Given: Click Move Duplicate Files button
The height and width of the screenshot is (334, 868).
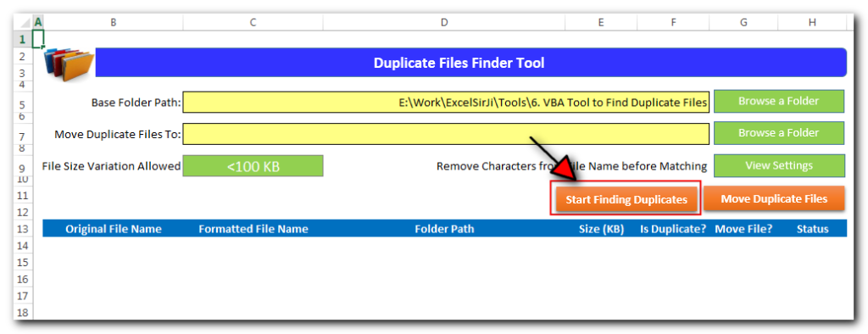Looking at the screenshot, I should tap(774, 199).
